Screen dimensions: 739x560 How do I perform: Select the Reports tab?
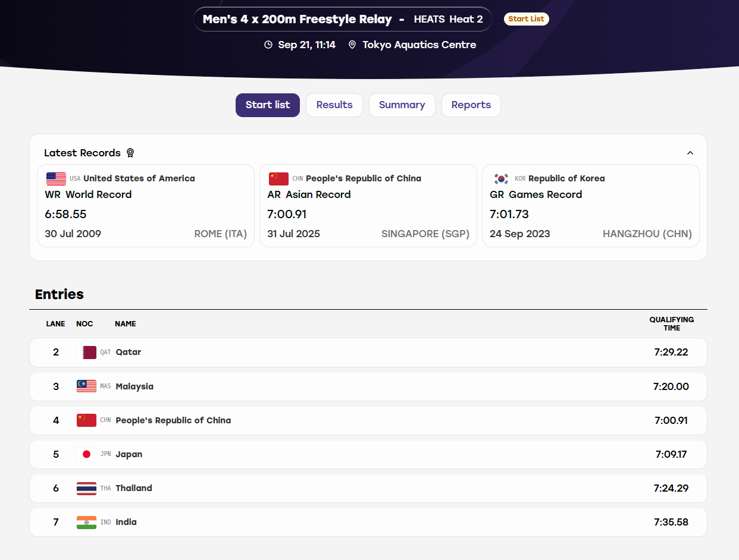click(471, 105)
